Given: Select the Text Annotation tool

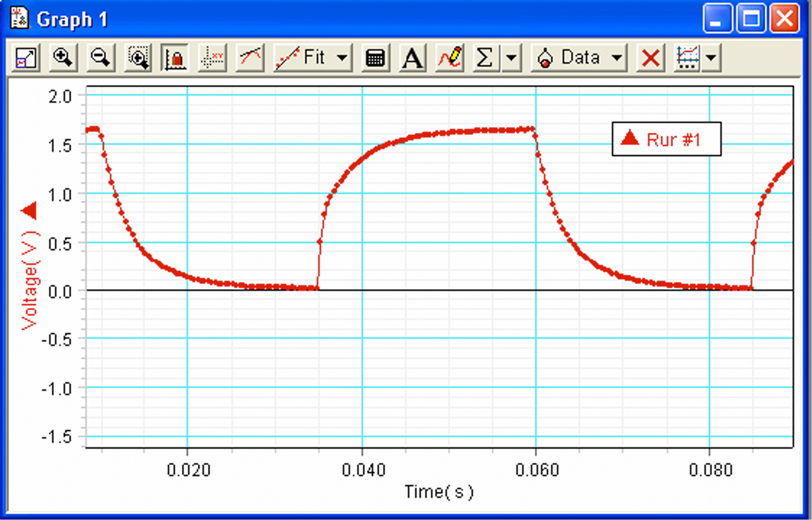Looking at the screenshot, I should (x=412, y=58).
